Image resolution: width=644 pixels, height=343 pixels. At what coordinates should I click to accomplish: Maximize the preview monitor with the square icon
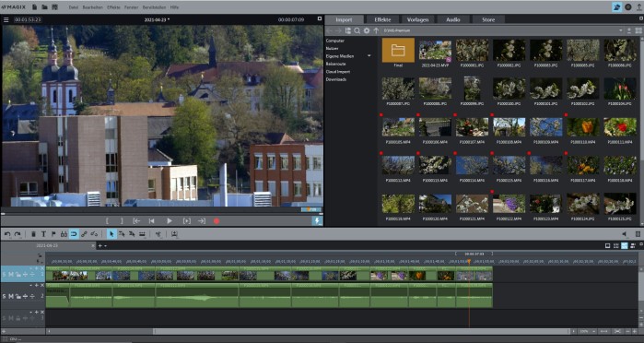(x=320, y=19)
